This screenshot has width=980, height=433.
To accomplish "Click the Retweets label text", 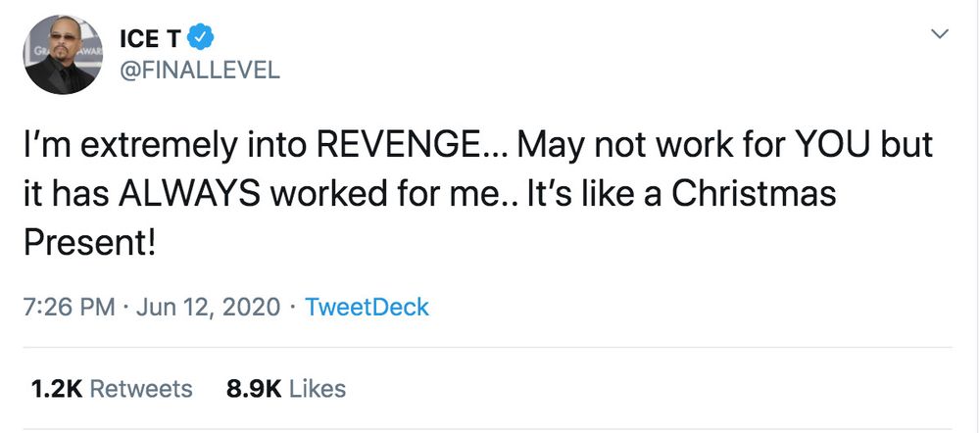I will (141, 389).
